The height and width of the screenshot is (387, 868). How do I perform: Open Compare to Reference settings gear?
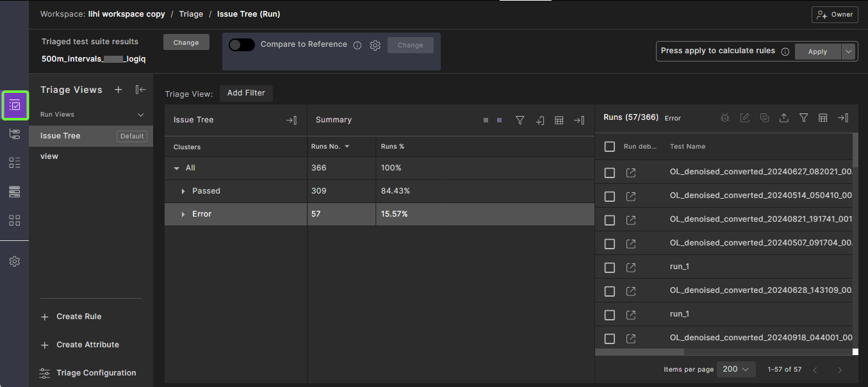pos(375,45)
